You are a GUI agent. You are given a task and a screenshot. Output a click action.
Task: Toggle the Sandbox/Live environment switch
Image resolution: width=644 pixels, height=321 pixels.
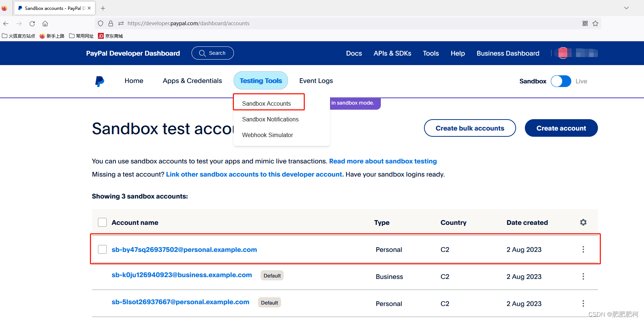click(x=561, y=81)
